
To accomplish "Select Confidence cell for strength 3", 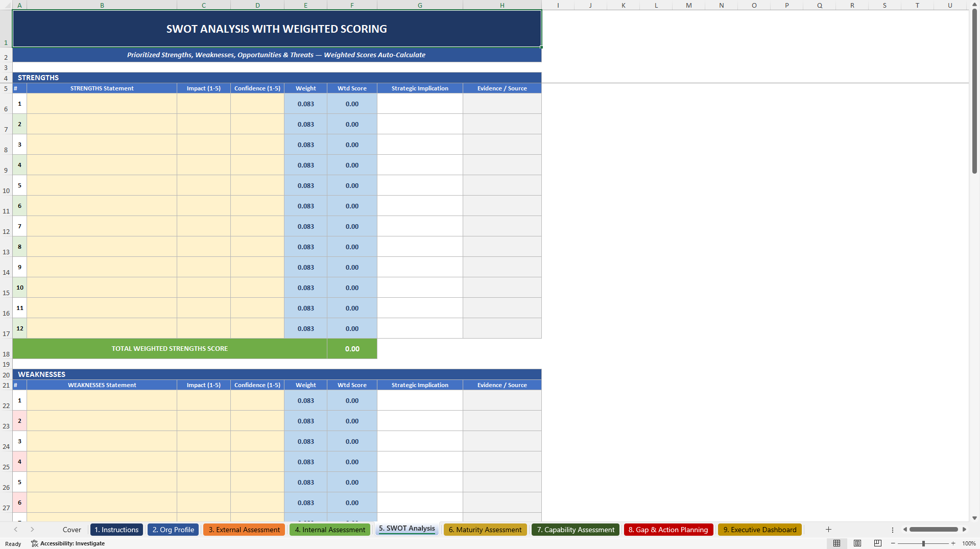I will (257, 145).
